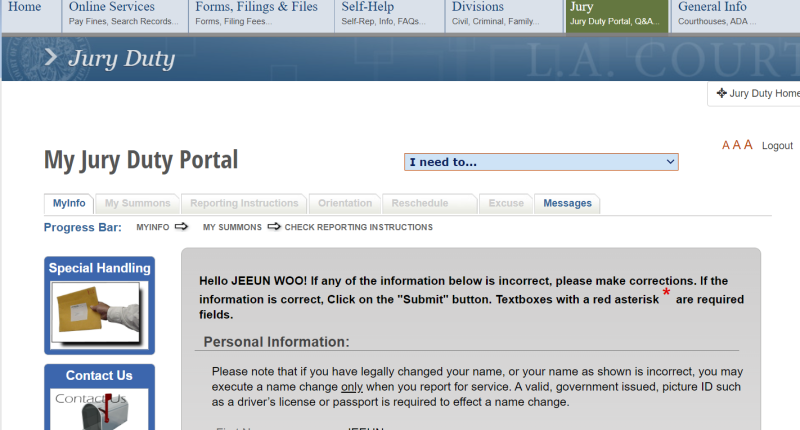Viewport: 800px width, 430px height.
Task: Open Online Services navigation menu
Action: coord(125,15)
